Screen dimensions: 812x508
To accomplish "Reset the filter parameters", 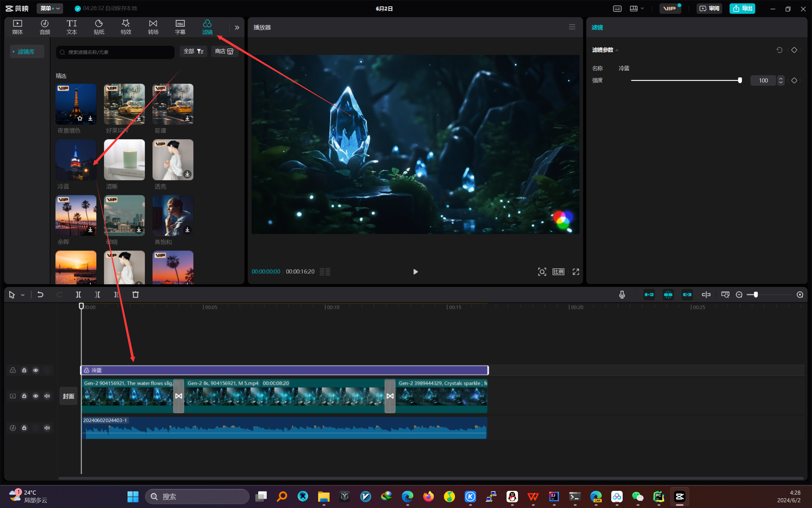I will click(x=779, y=50).
